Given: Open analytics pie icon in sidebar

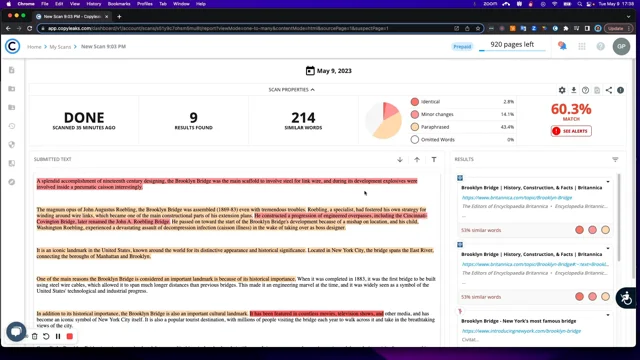Looking at the screenshot, I should (x=12, y=144).
